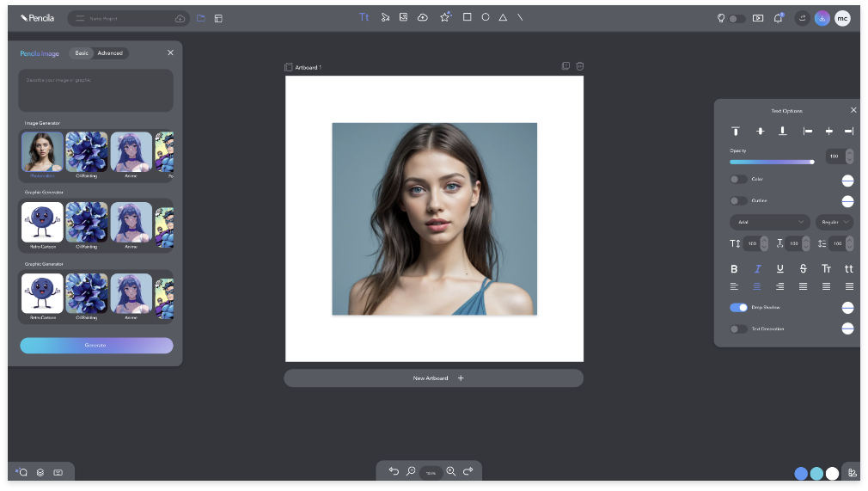Expand the Regular font weight dropdown
Screen dimensions: 868x491
(x=834, y=222)
